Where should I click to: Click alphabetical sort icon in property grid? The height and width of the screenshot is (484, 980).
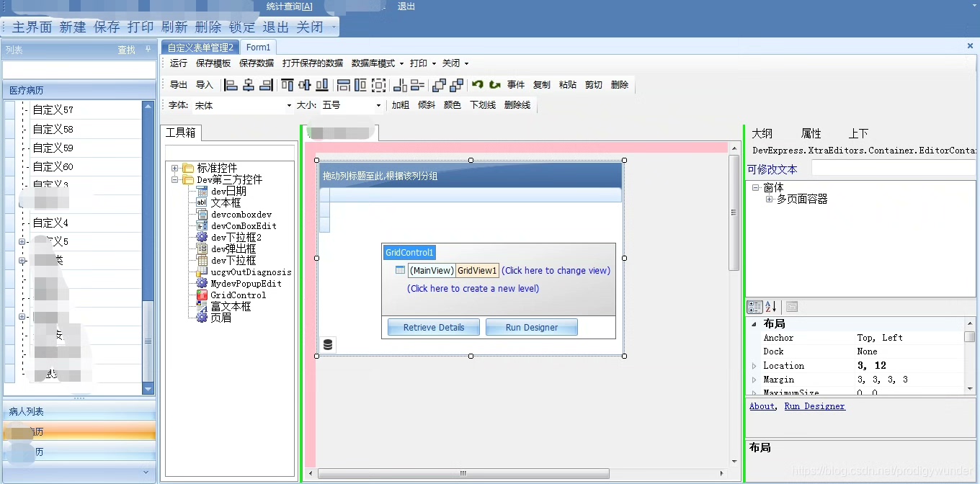[x=771, y=307]
